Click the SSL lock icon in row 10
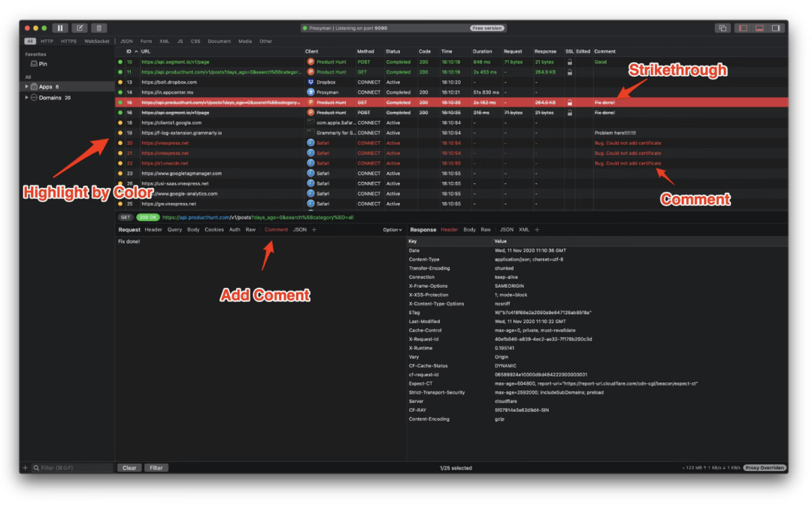Image resolution: width=812 pixels, height=517 pixels. pyautogui.click(x=570, y=62)
